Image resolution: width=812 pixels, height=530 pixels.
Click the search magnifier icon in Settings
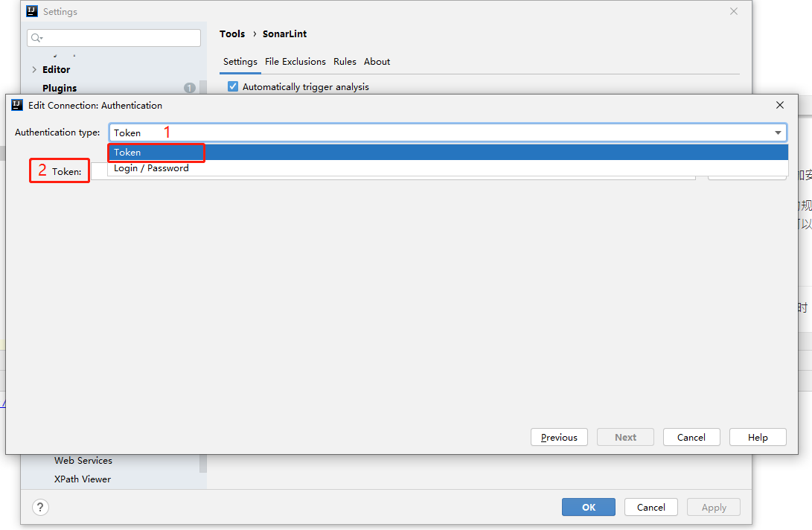pyautogui.click(x=36, y=38)
